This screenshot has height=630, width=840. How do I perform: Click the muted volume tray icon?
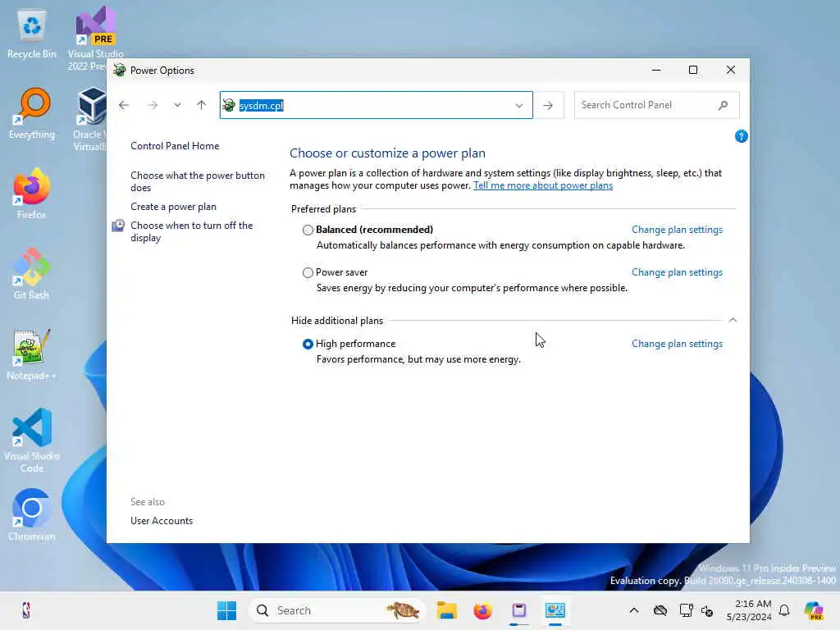(707, 611)
